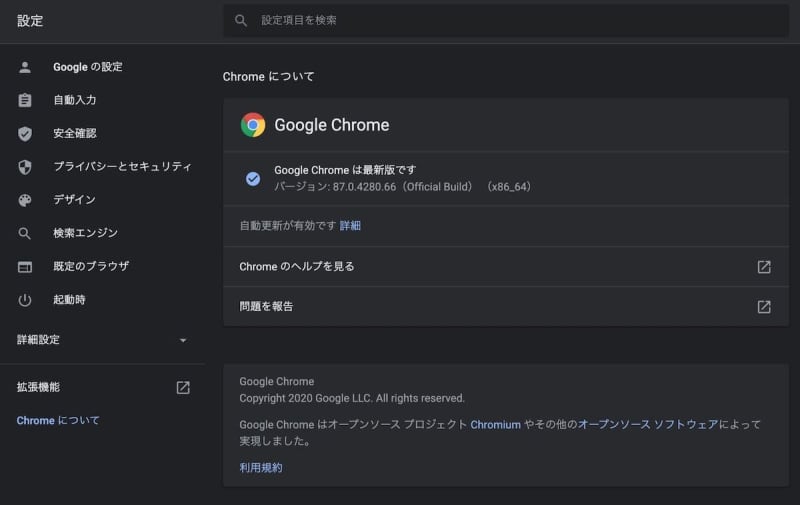Open the Chromium project link

(x=495, y=425)
